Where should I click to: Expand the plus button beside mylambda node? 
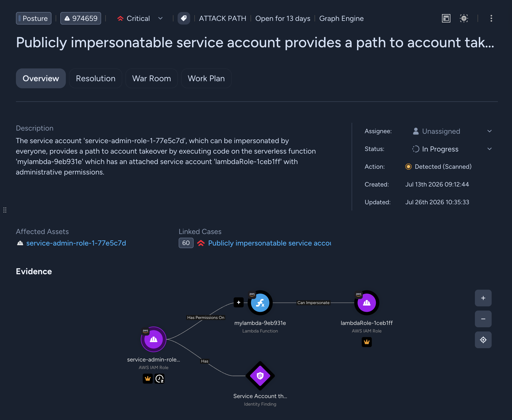[x=238, y=302]
